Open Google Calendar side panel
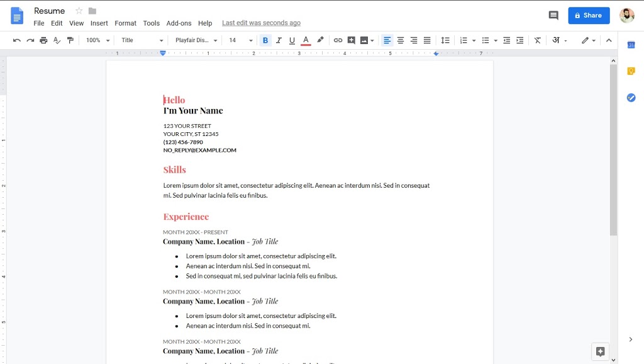 tap(631, 45)
